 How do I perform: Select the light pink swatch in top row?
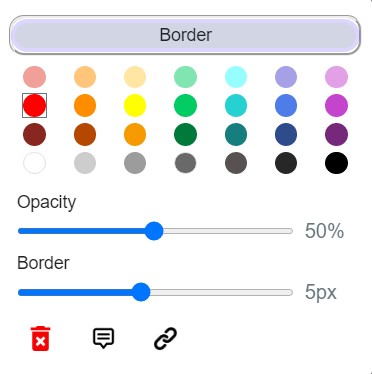pos(34,77)
